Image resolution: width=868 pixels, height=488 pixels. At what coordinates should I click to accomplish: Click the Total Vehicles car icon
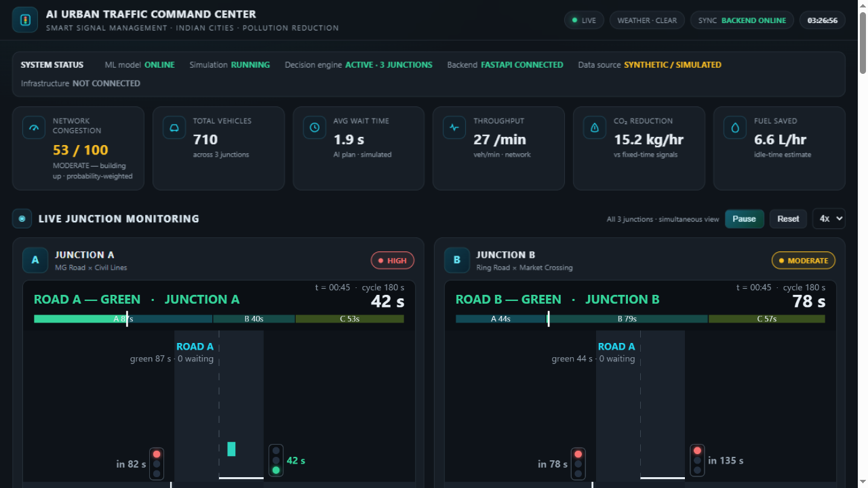[x=174, y=127]
